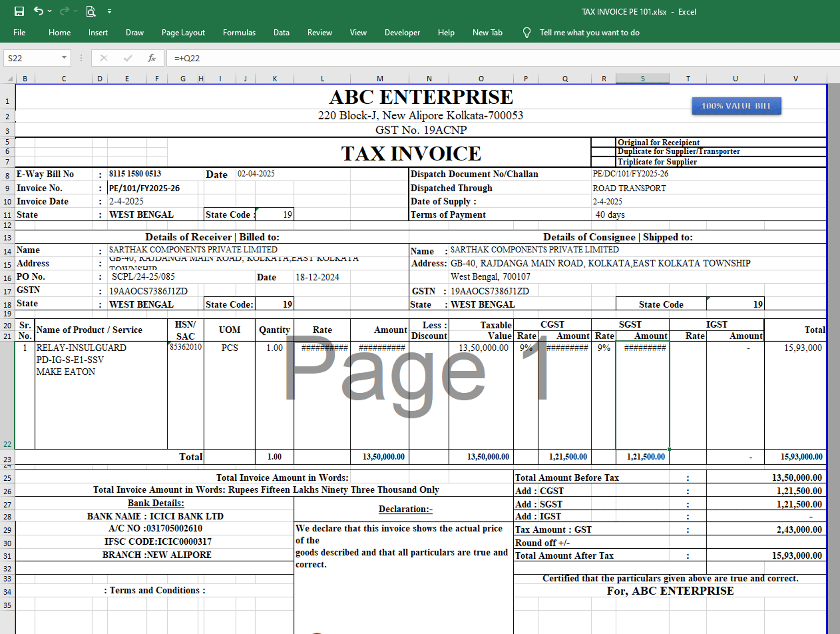
Task: Expand the Undo history dropdown arrow
Action: click(50, 11)
